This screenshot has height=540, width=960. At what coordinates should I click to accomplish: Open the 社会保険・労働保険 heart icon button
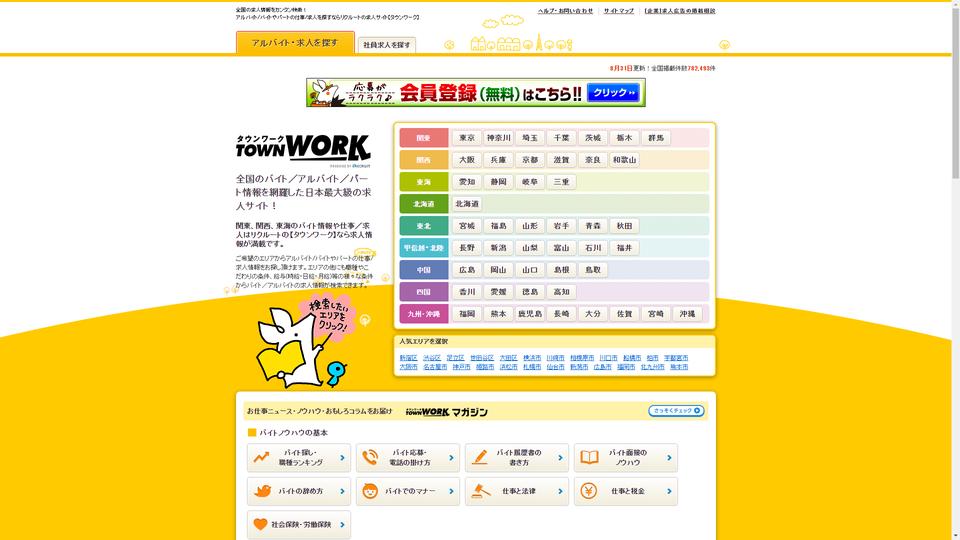(x=299, y=525)
